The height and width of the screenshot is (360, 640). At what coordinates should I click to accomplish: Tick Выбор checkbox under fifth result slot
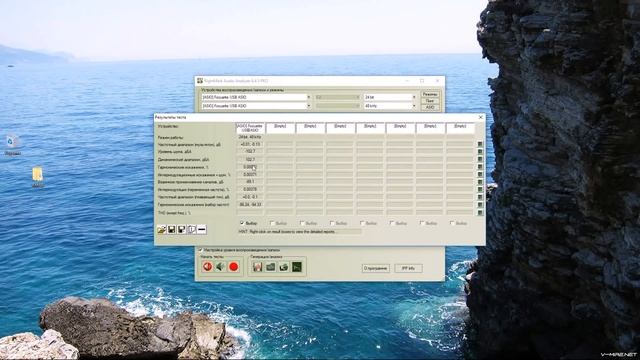click(x=362, y=223)
